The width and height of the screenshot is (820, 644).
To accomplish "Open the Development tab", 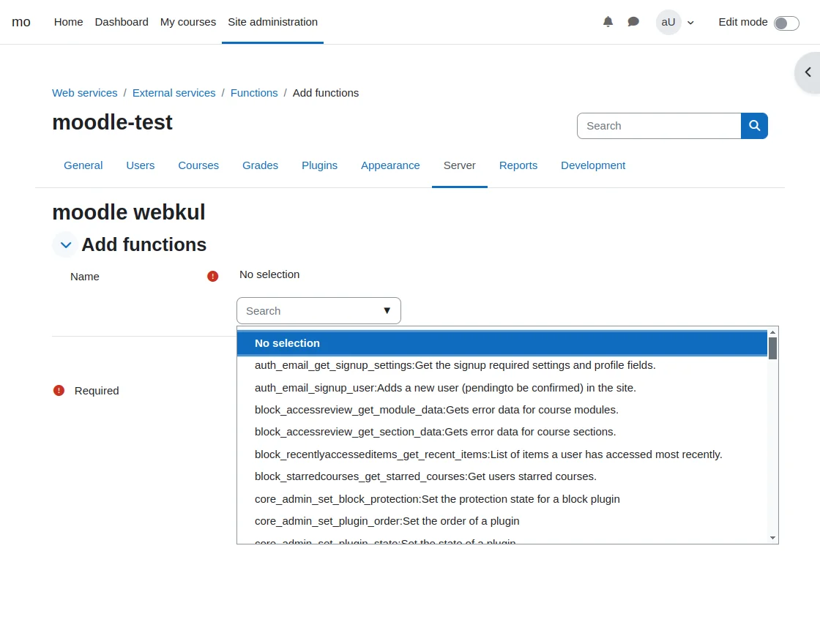I will click(x=593, y=165).
